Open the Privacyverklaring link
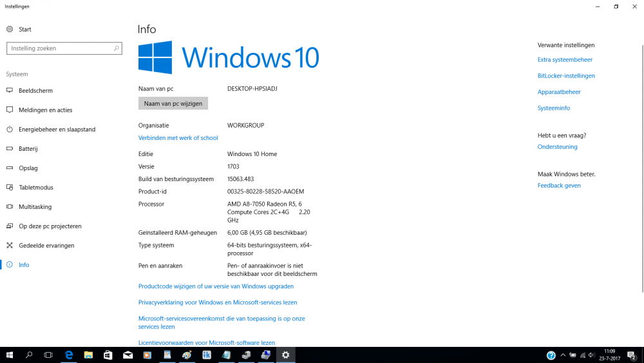 coord(218,302)
